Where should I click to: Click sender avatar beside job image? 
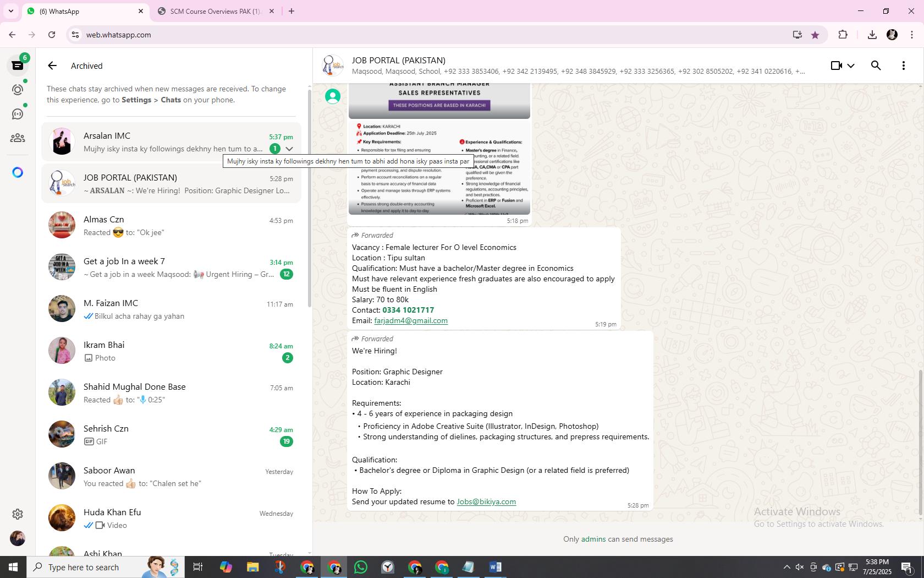[333, 96]
